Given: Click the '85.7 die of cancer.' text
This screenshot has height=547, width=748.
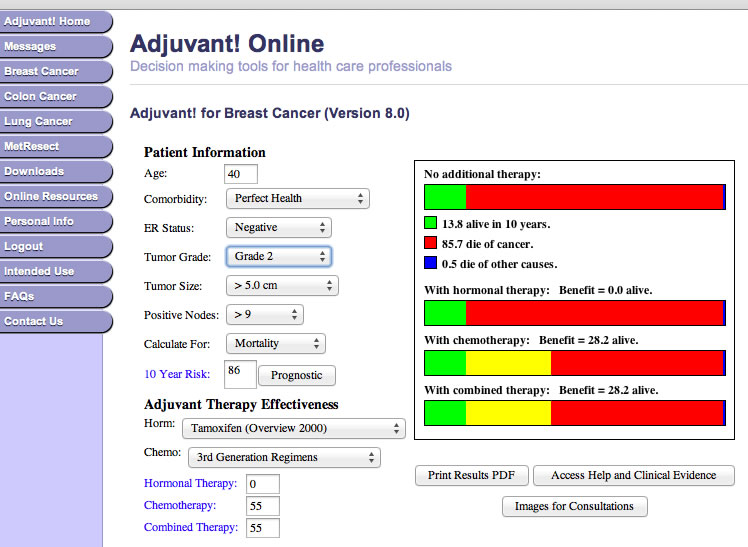Looking at the screenshot, I should (x=488, y=244).
